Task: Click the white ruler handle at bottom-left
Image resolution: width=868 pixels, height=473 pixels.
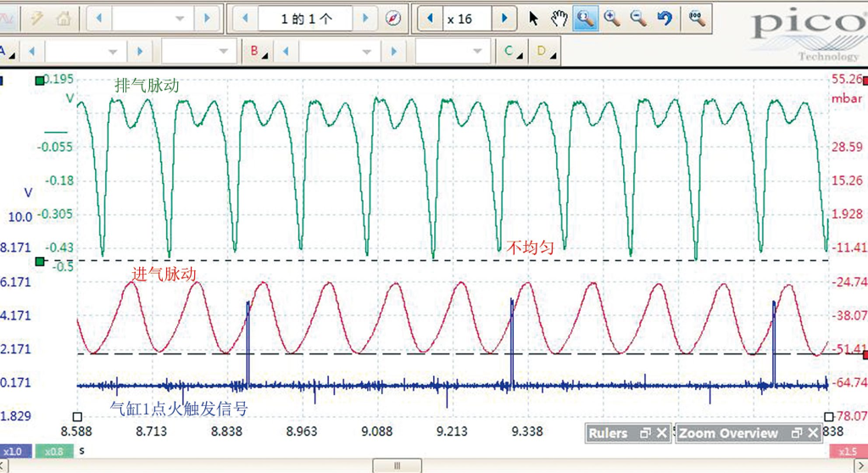Action: (x=77, y=416)
